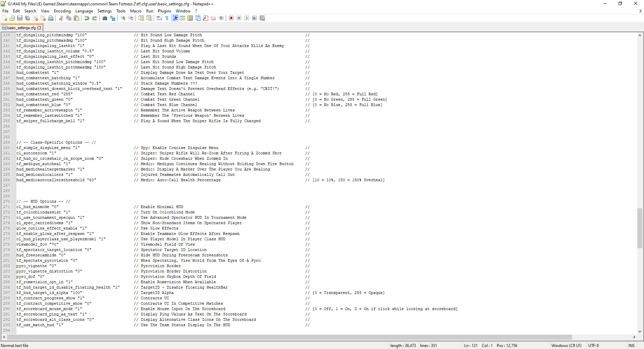Open the Encoding menu
The image size is (644, 349).
(x=62, y=11)
